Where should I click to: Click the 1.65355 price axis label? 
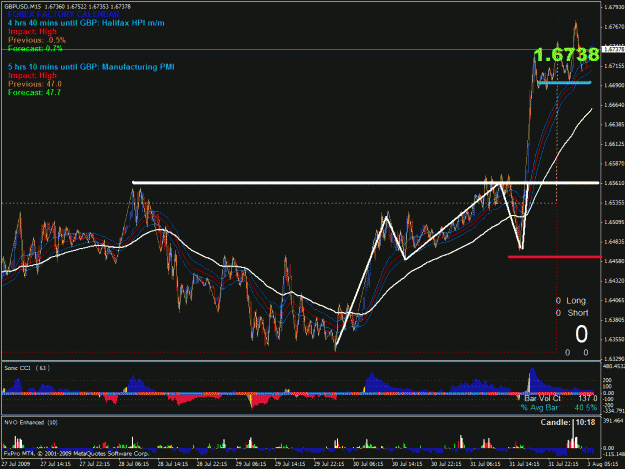pyautogui.click(x=614, y=203)
